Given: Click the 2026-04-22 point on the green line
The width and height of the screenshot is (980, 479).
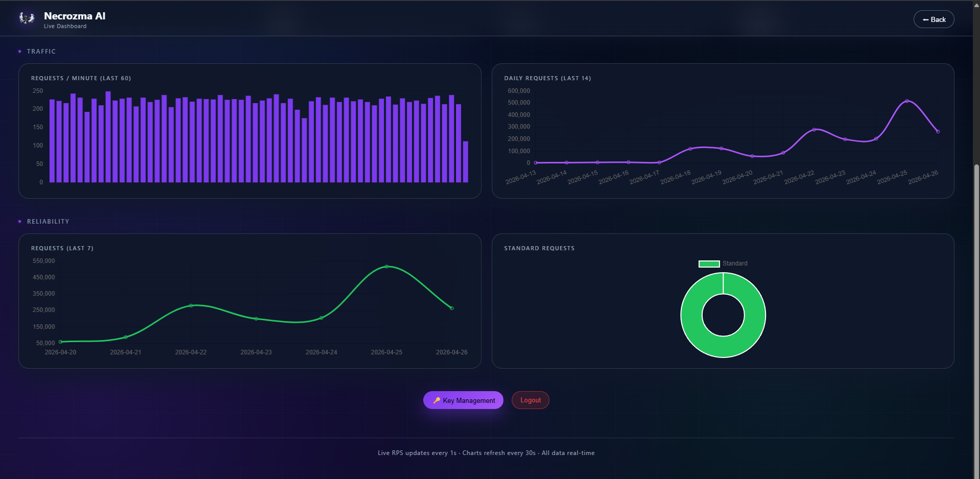Looking at the screenshot, I should pyautogui.click(x=191, y=305).
